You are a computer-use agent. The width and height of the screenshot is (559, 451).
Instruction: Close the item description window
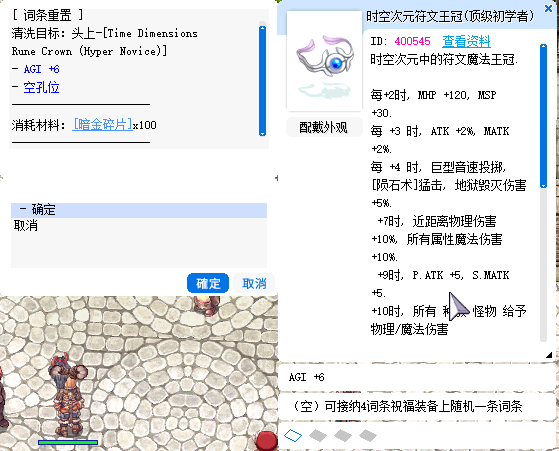point(549,8)
